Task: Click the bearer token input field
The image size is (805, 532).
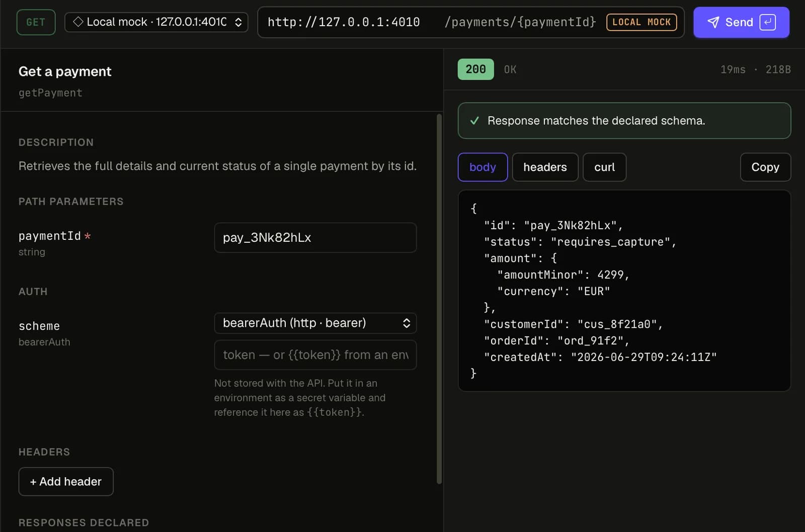Action: [315, 355]
